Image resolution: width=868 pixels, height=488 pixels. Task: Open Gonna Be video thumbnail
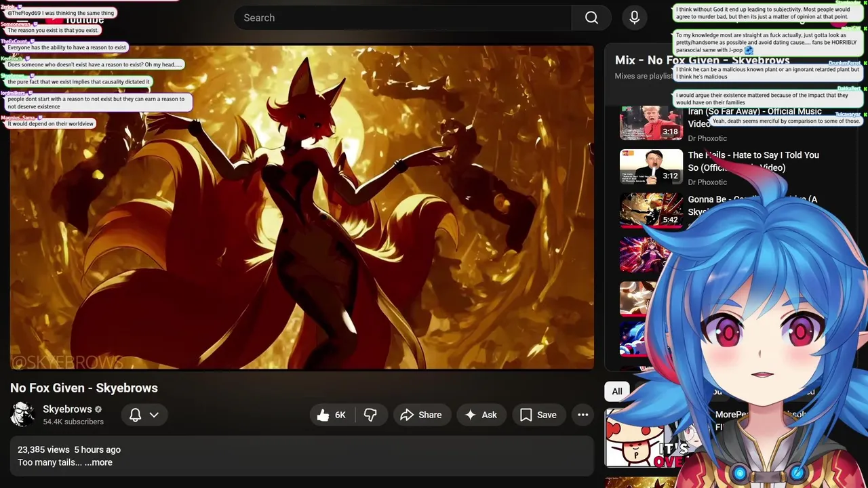(651, 211)
